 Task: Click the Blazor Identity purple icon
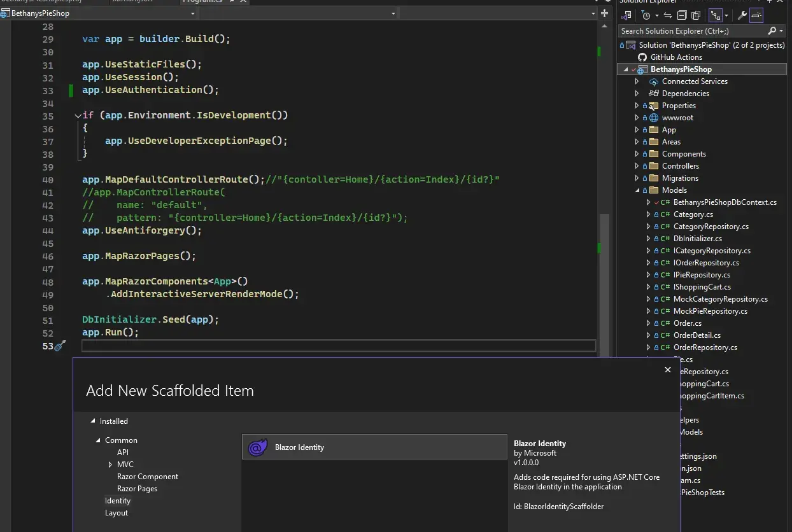tap(258, 447)
